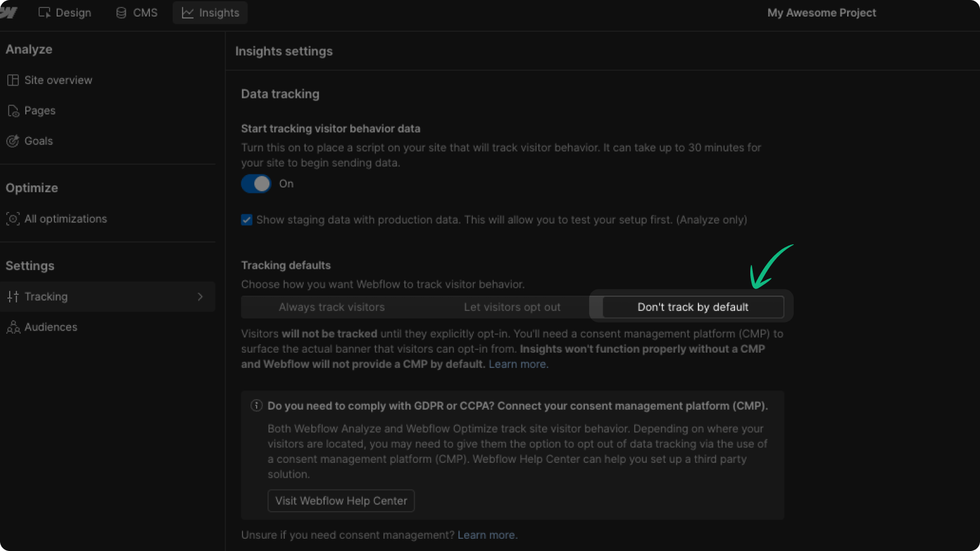
Task: Turn off the visitor behavior tracking toggle
Action: pyautogui.click(x=256, y=184)
